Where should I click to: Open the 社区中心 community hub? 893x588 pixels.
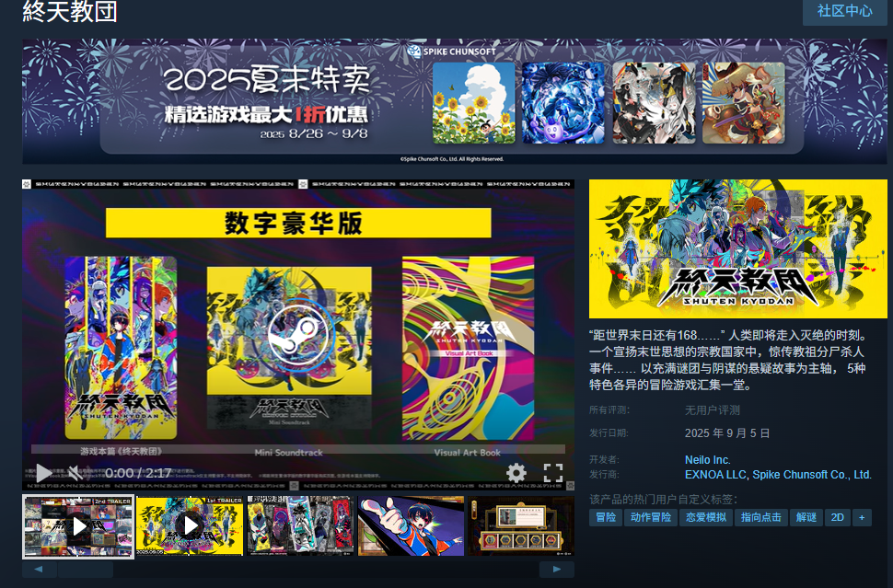[x=844, y=11]
